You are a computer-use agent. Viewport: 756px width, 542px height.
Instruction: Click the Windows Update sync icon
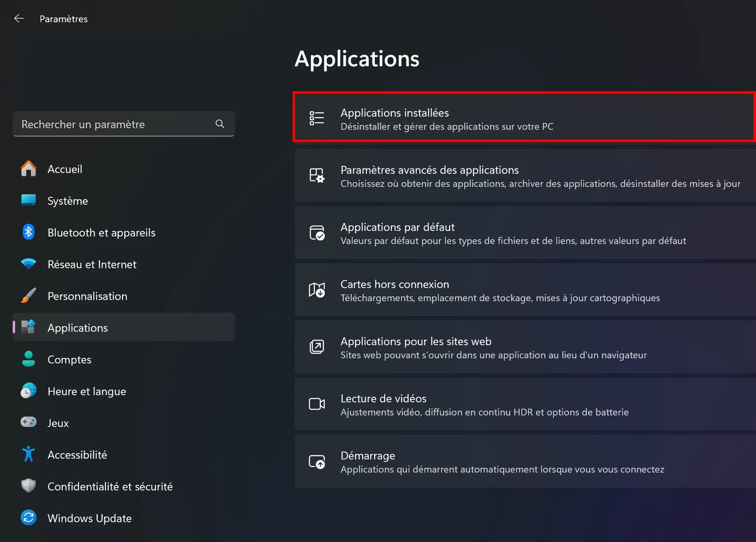pyautogui.click(x=28, y=518)
